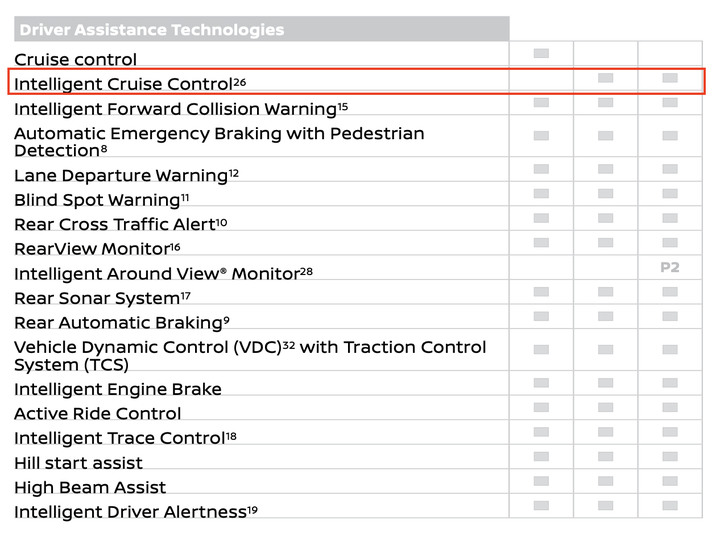This screenshot has width=720, height=533.
Task: Click the Hill start assist label
Action: (x=78, y=463)
